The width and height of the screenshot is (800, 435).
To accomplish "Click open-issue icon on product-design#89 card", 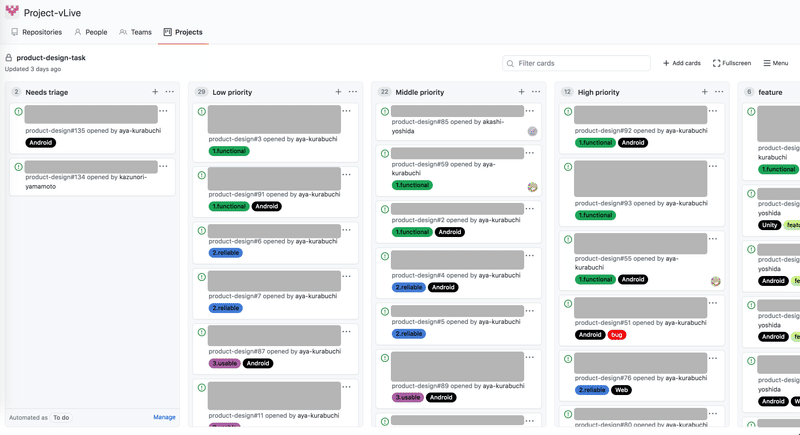I will [x=385, y=358].
